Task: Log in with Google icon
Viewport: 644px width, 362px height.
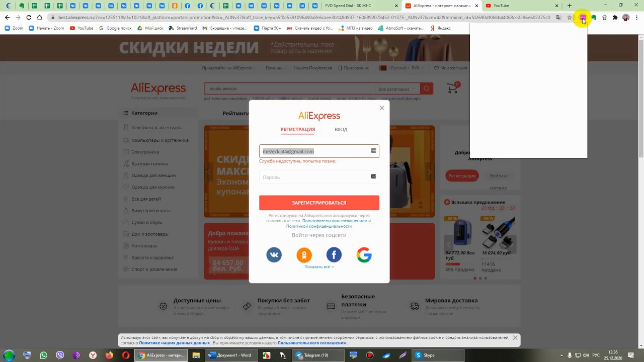Action: click(364, 255)
